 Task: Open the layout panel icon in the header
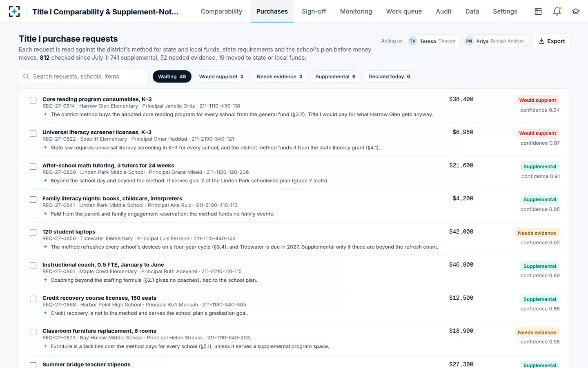tap(538, 11)
